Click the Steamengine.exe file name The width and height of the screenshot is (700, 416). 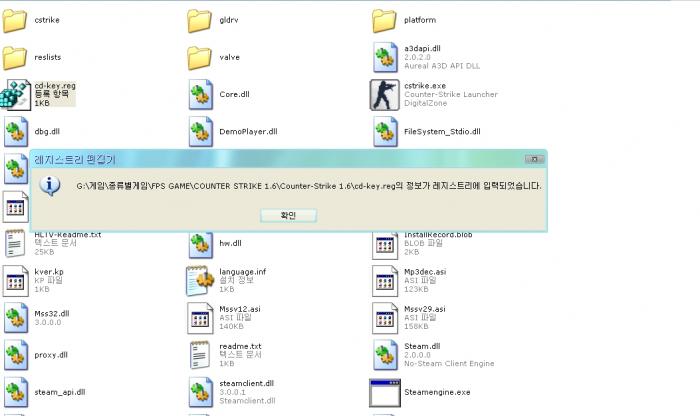[437, 392]
